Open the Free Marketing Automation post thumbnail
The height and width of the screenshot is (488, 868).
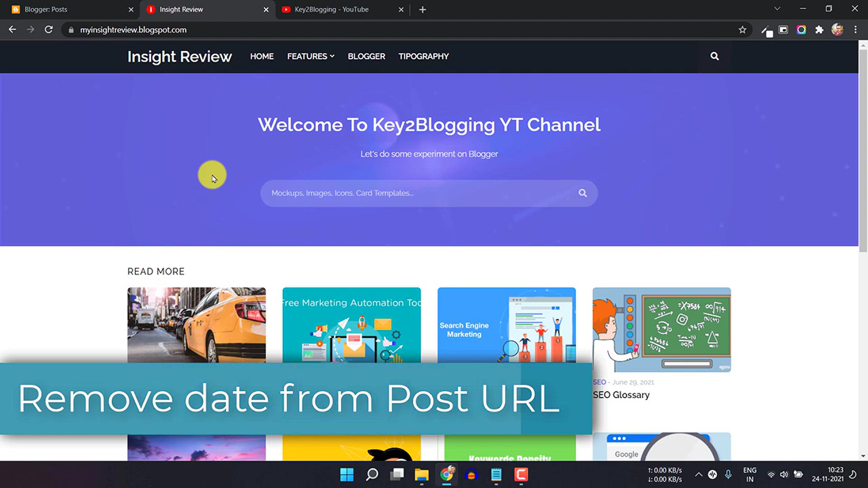[352, 325]
